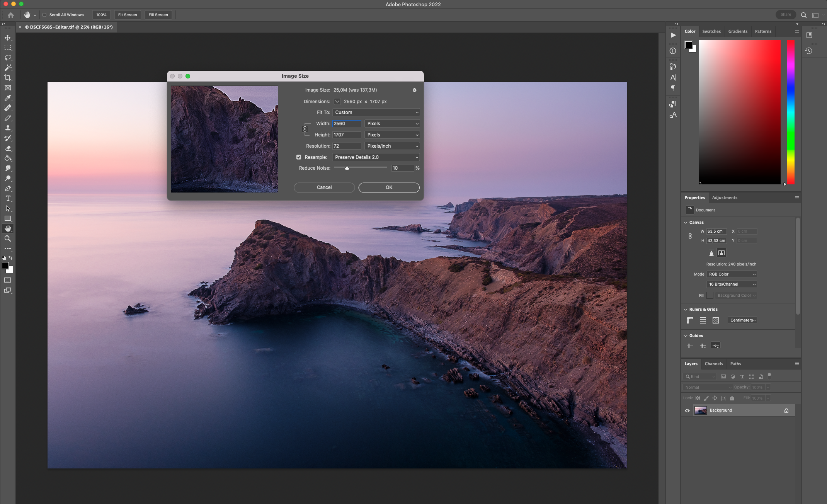Switch to the Channels tab

tap(714, 363)
